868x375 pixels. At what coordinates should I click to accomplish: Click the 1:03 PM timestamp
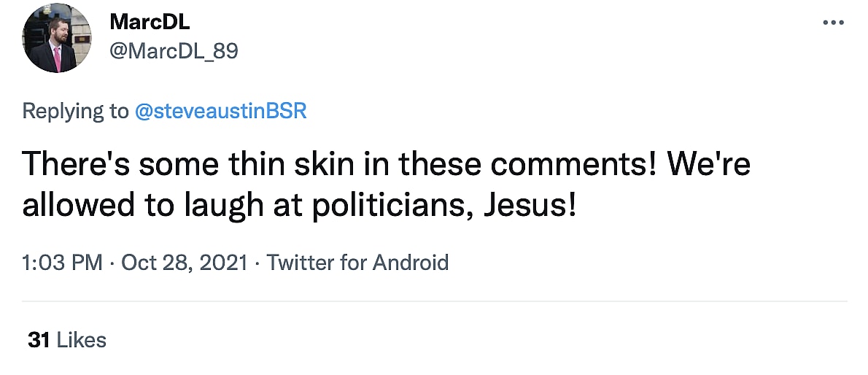62,262
